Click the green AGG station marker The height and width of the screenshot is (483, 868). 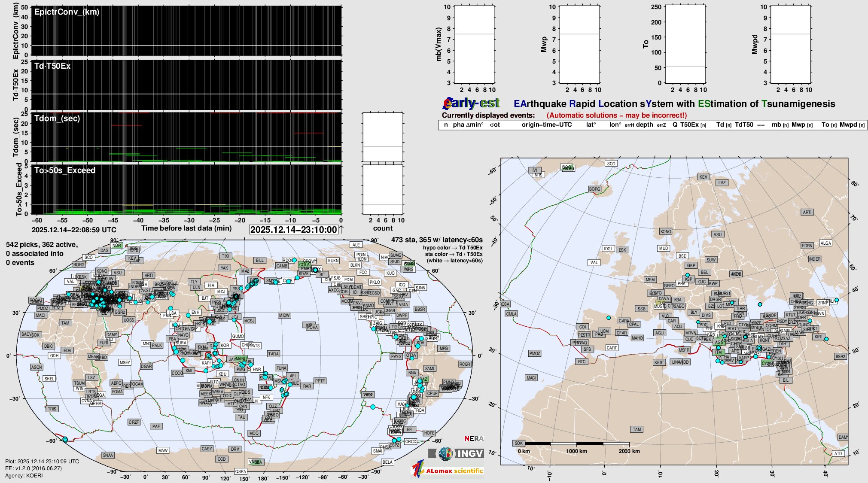pos(719,343)
